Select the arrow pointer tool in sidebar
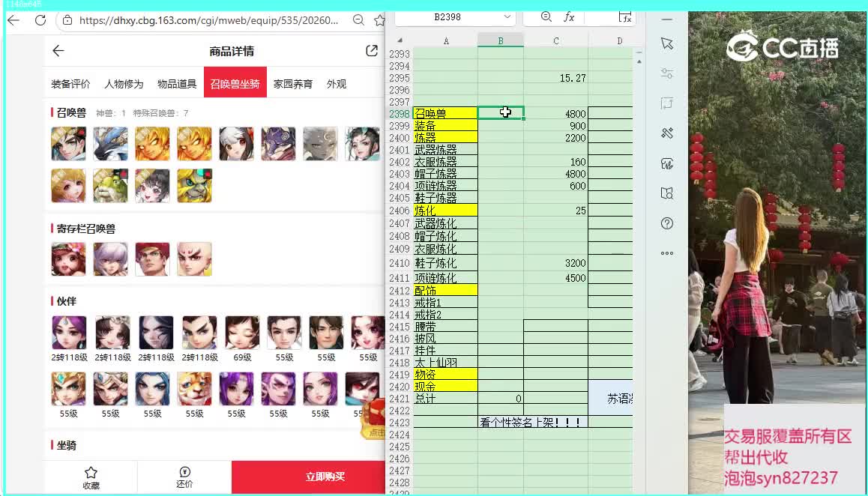Screen dimensions: 868x496 tap(667, 43)
